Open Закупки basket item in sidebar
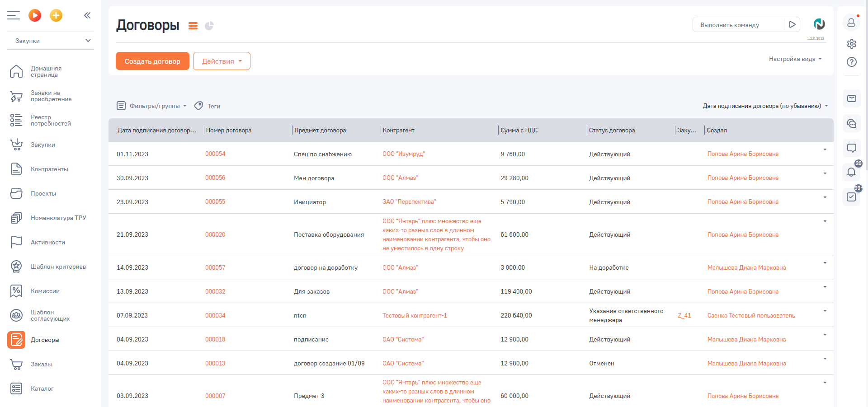This screenshot has width=868, height=407. 50,145
